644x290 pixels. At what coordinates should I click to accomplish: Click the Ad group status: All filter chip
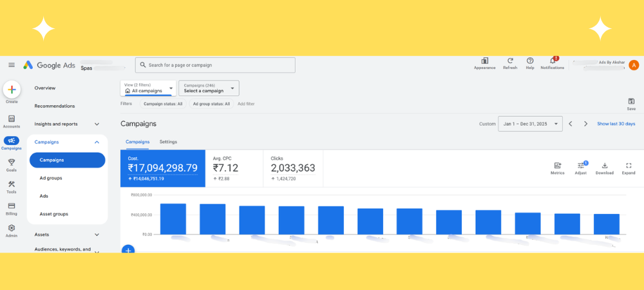(x=211, y=104)
